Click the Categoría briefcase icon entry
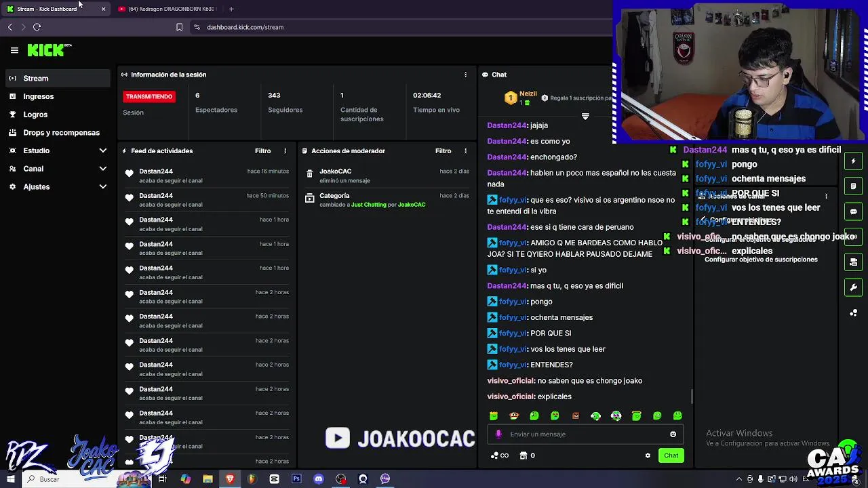The width and height of the screenshot is (868, 488). click(x=309, y=199)
